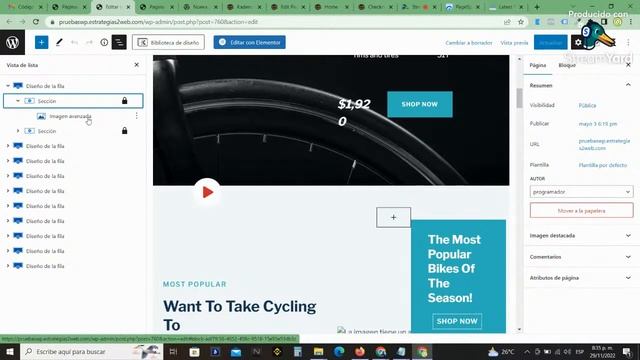Click Pública visibility link
640x360 pixels.
(x=587, y=105)
